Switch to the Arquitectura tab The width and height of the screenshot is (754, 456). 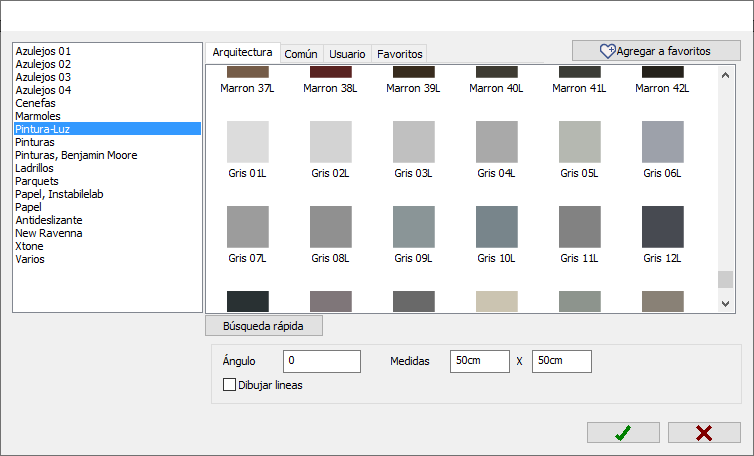tap(242, 52)
